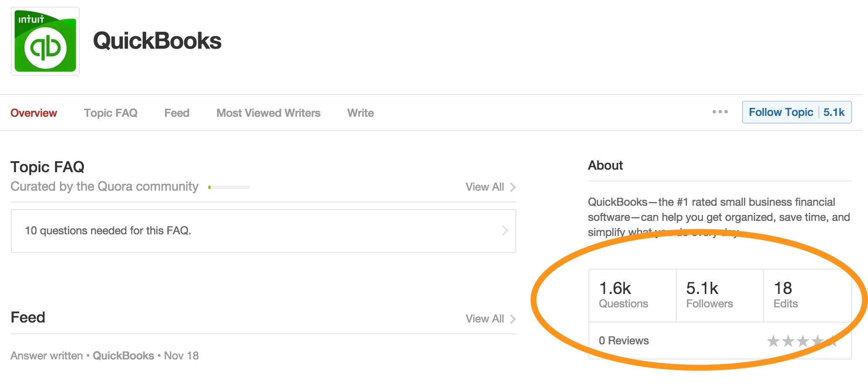
Task: Go to the Feed tab
Action: (177, 113)
